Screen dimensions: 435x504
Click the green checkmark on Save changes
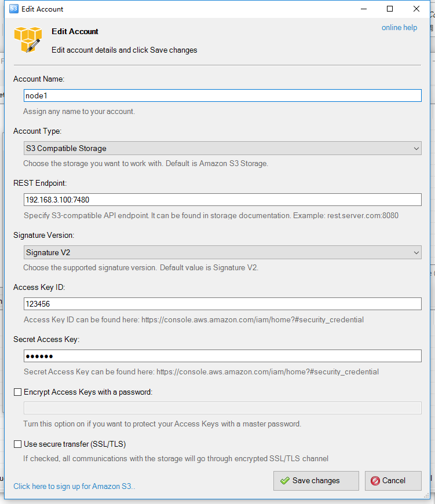284,481
